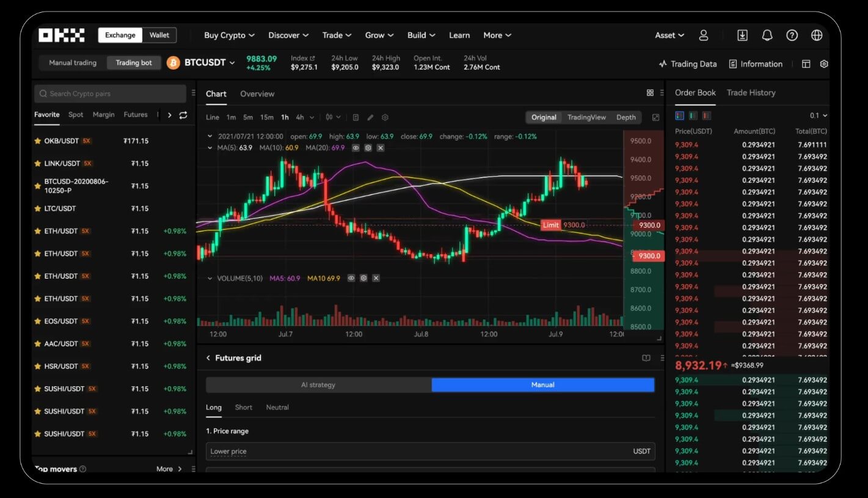Open the Trading Data link
Image resolution: width=868 pixels, height=498 pixels.
687,64
